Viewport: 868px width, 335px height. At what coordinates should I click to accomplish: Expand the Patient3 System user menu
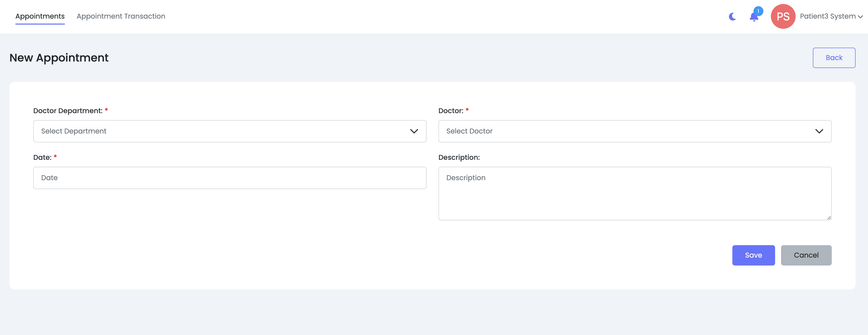pyautogui.click(x=831, y=16)
